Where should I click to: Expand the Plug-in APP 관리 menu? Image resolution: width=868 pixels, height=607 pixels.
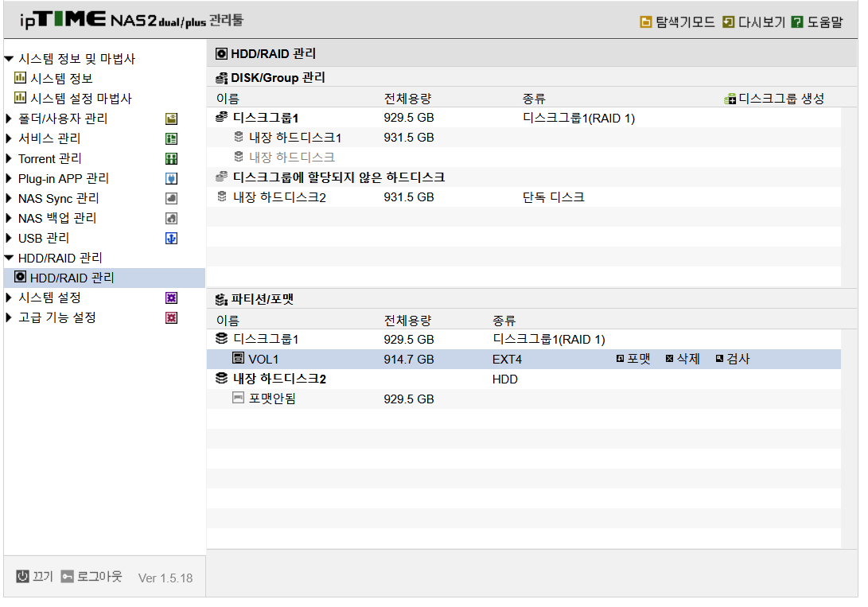click(8, 178)
